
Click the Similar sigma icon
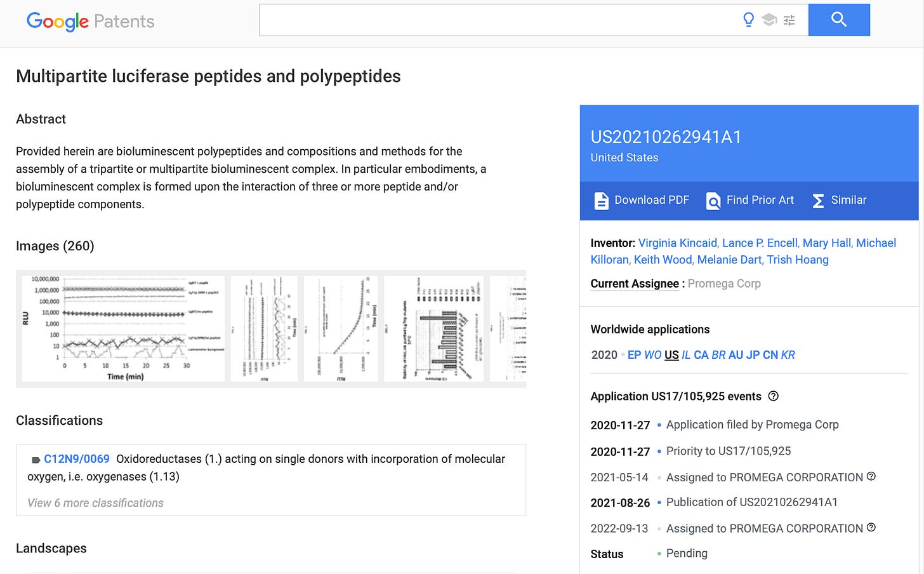[x=819, y=201]
